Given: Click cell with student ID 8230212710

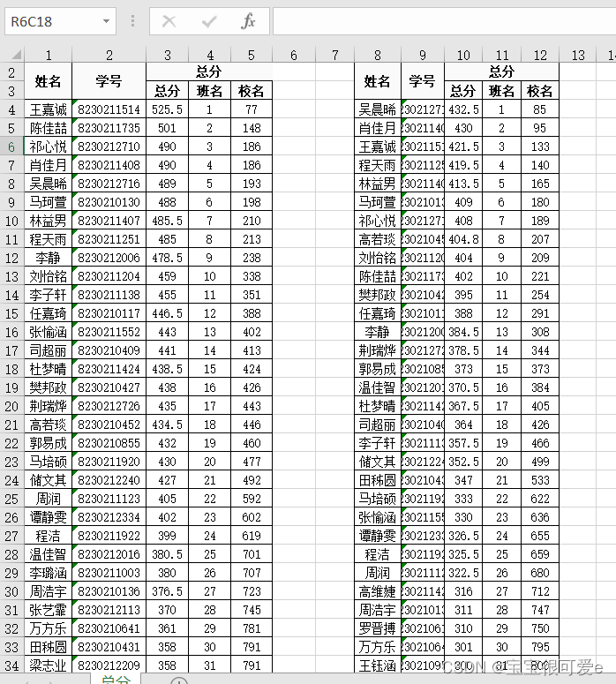Looking at the screenshot, I should pos(109,147).
